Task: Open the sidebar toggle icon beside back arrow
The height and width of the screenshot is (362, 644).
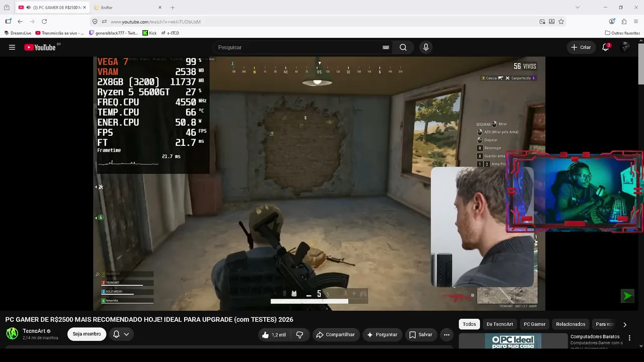Action: coord(8,22)
